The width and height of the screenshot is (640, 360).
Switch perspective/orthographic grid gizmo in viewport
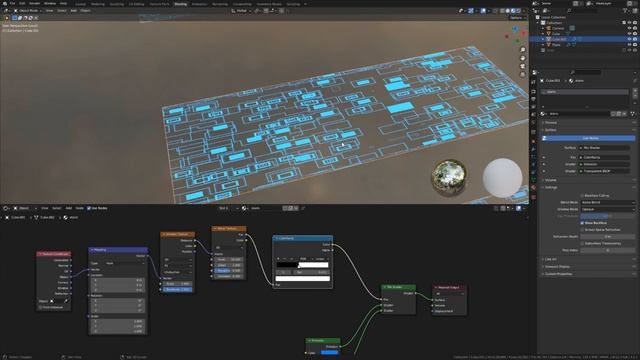coord(522,74)
